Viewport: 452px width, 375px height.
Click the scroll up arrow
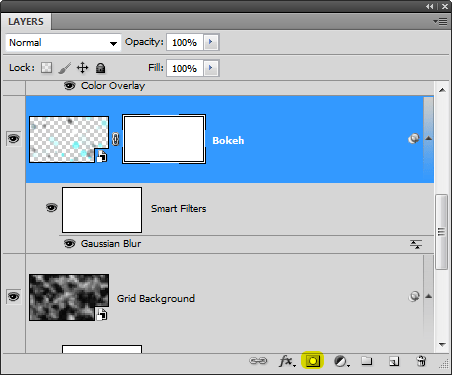coord(442,90)
